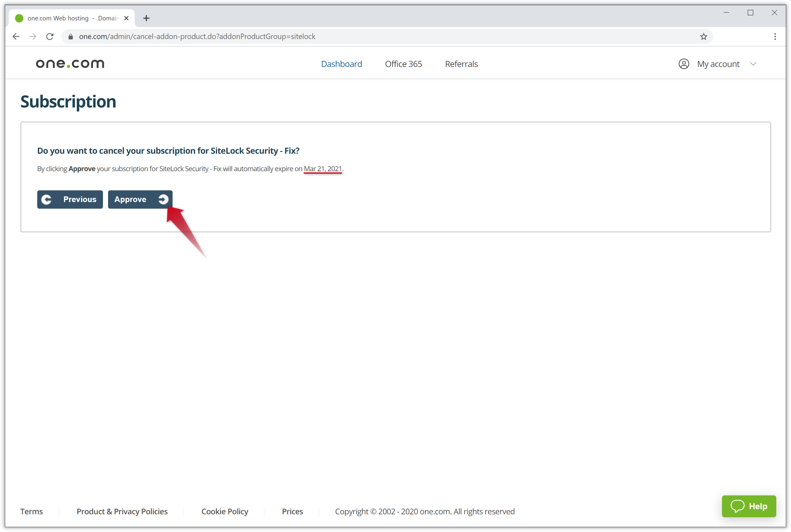Go to the Dashboard menu item
The image size is (791, 532).
pos(341,64)
